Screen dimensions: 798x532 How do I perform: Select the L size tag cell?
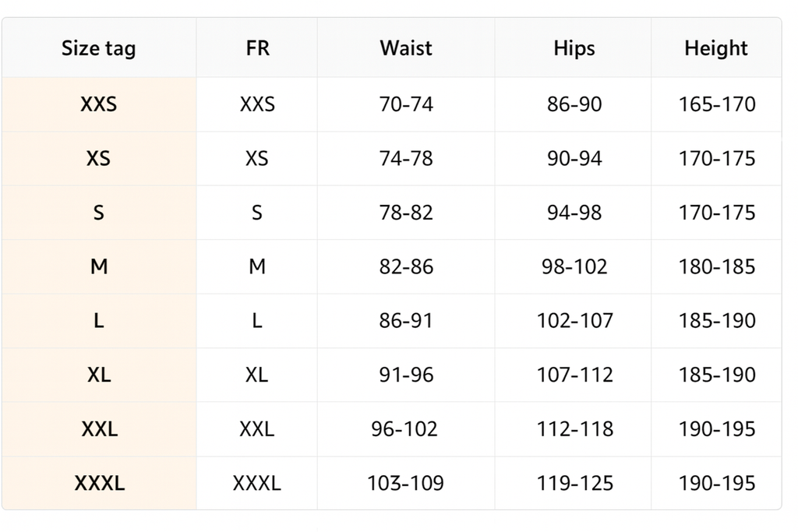point(99,321)
